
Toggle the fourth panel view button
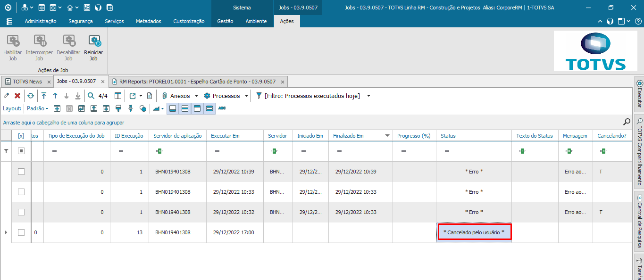[209, 108]
